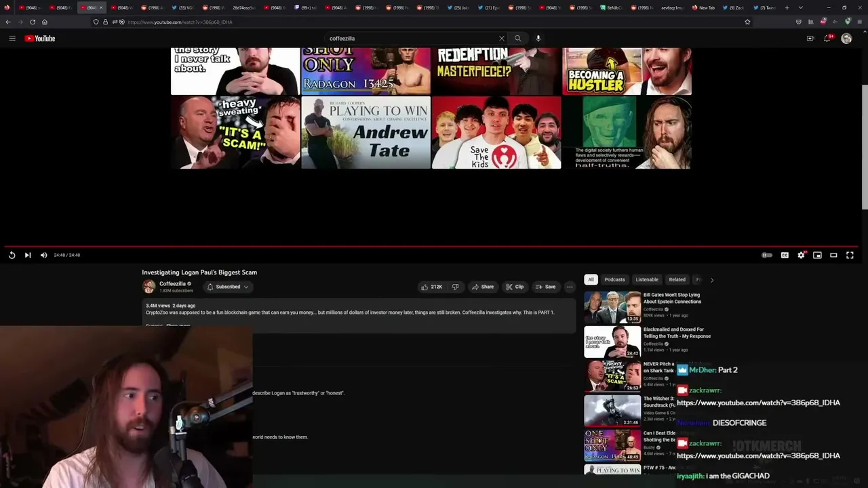Viewport: 868px width, 488px height.
Task: Seek on the red video progress bar
Action: pos(431,247)
